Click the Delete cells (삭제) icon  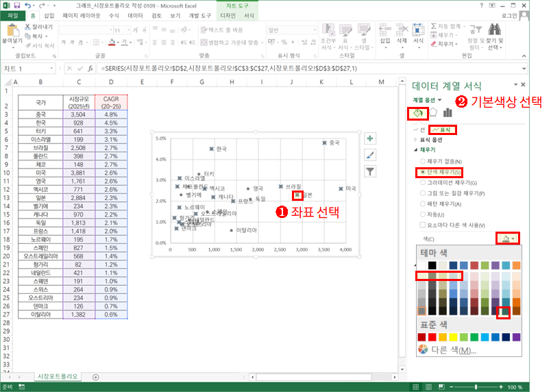[402, 30]
